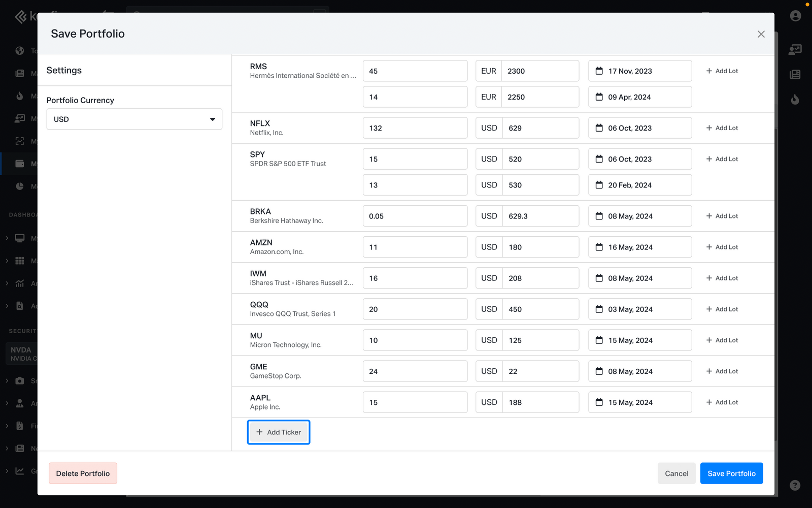Click the IWM price field showing 208
The height and width of the screenshot is (508, 812).
(x=540, y=278)
